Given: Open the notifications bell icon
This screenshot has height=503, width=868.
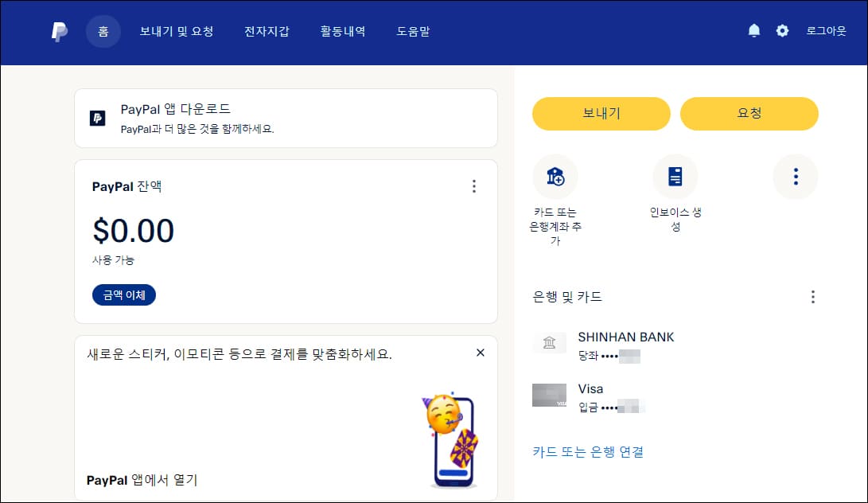Looking at the screenshot, I should pos(753,31).
